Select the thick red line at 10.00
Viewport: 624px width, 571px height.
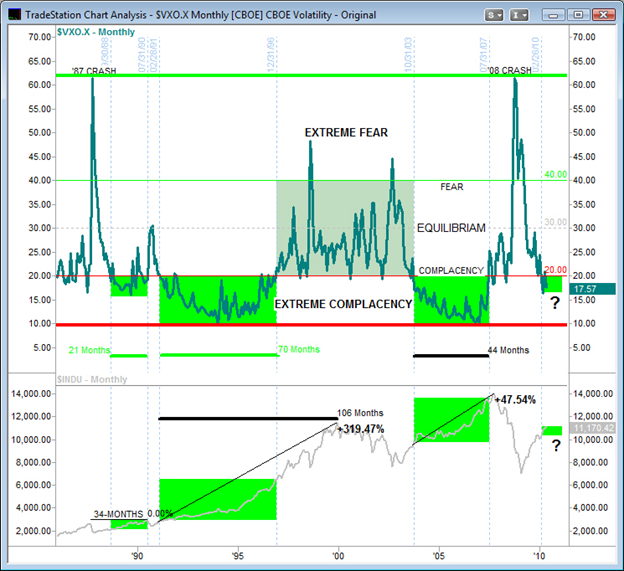coord(311,325)
